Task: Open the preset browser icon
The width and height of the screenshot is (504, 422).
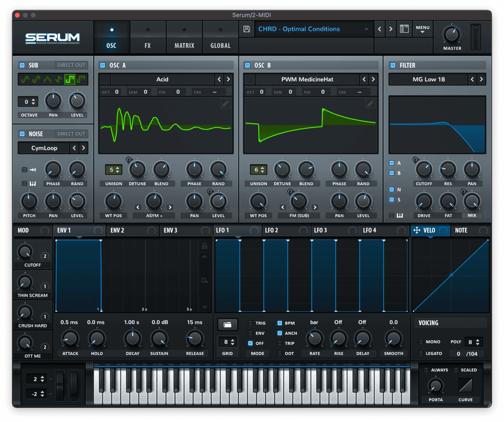Action: (404, 29)
